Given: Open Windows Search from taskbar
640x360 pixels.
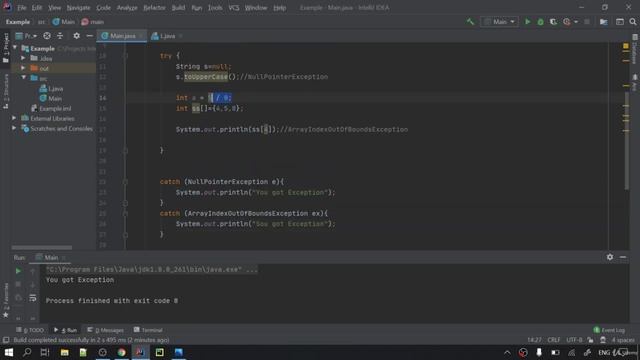Looking at the screenshot, I should click(x=27, y=352).
